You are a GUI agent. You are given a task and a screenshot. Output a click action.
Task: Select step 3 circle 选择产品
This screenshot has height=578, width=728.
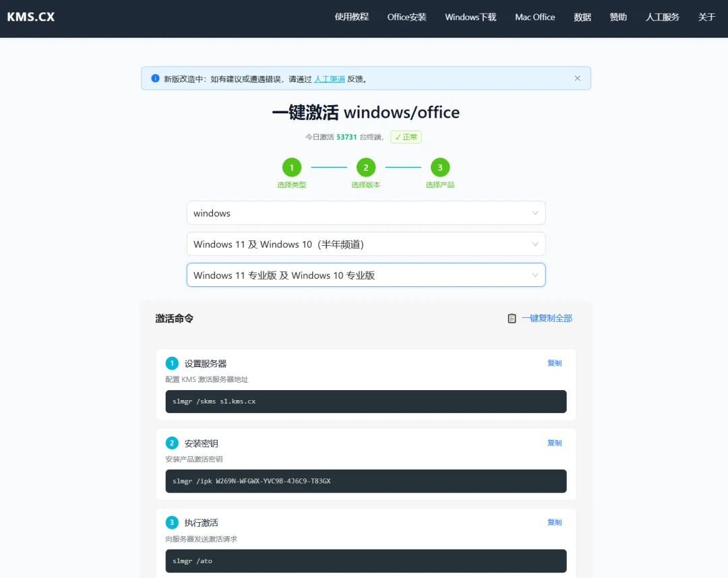(440, 168)
